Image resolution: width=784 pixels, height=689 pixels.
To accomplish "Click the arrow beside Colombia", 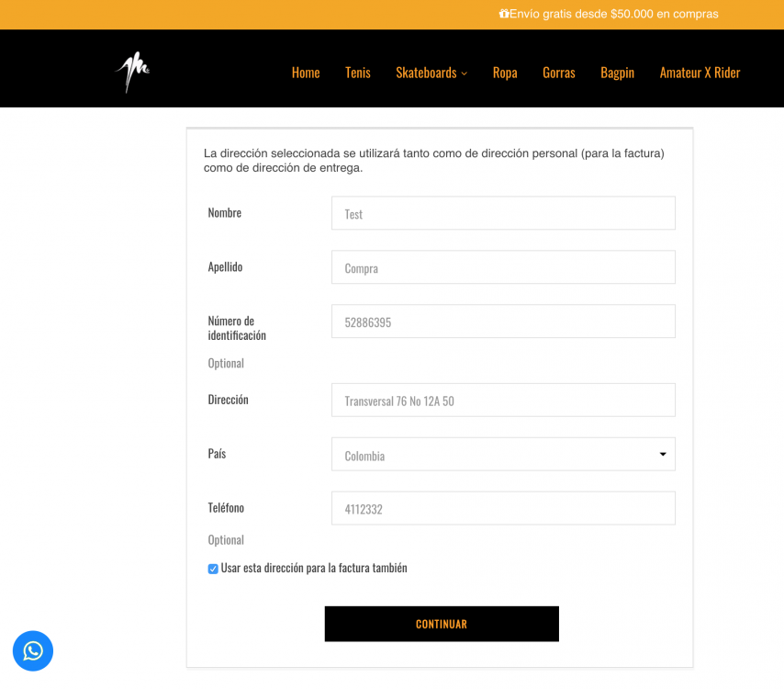I will [661, 454].
